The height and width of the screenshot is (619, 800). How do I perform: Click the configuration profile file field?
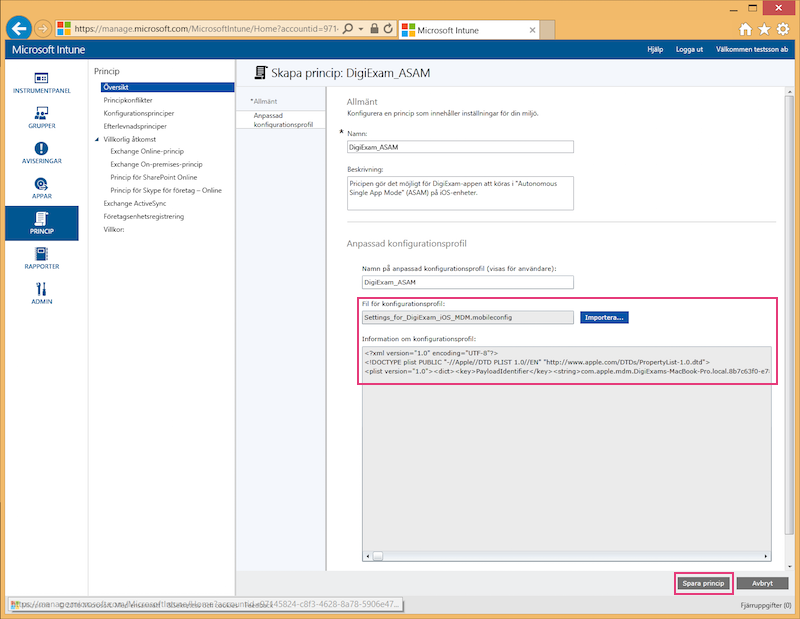coord(468,317)
